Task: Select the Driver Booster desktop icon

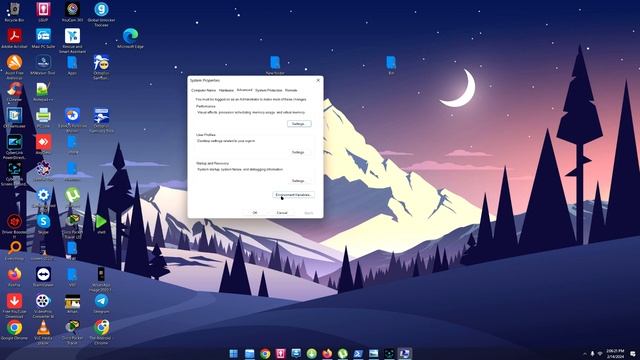Action: pos(14,227)
